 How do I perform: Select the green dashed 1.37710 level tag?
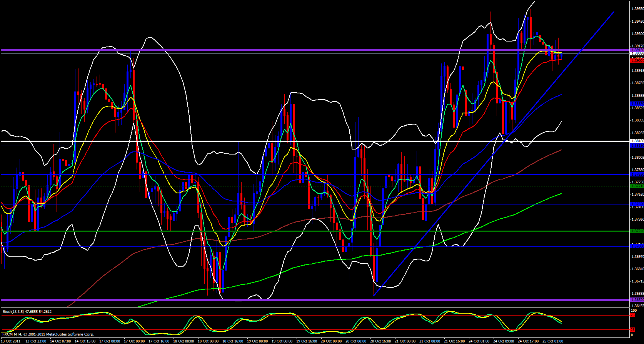coord(637,186)
